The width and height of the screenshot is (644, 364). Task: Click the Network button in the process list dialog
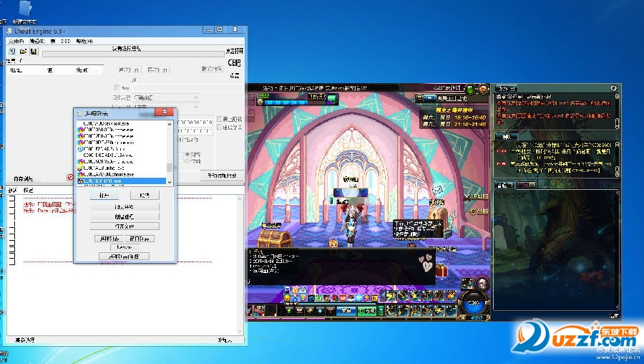click(125, 247)
